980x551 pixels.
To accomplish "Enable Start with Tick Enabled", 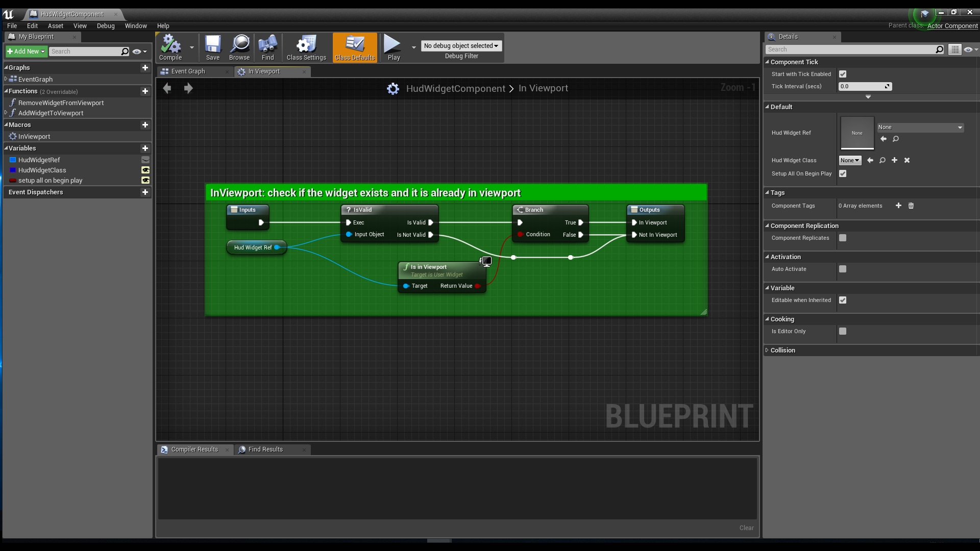I will tap(843, 73).
